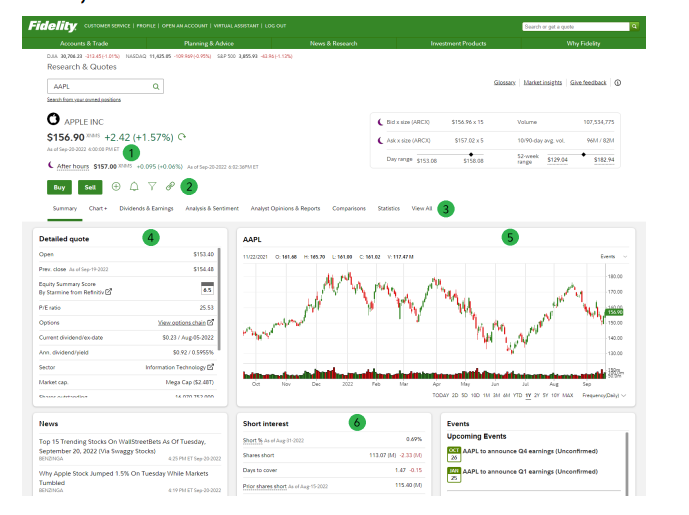Open Investment Products menu

[458, 44]
